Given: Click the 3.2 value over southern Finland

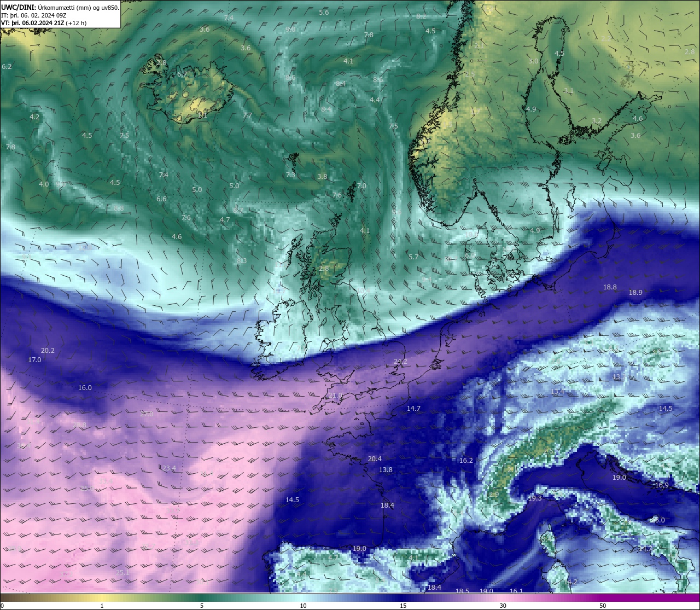Looking at the screenshot, I should pos(597,121).
